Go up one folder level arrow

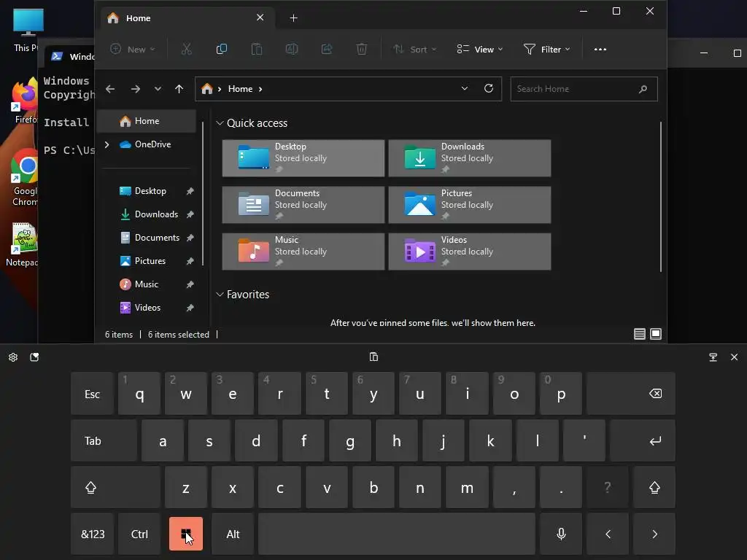pos(179,89)
